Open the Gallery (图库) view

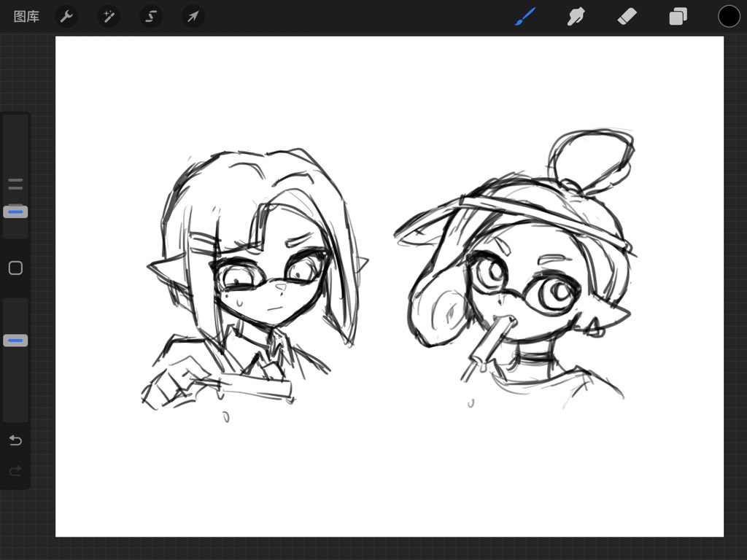pyautogui.click(x=27, y=17)
